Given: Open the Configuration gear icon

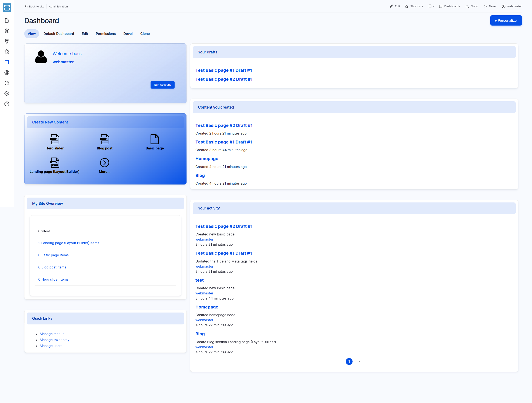Looking at the screenshot, I should pyautogui.click(x=7, y=93).
